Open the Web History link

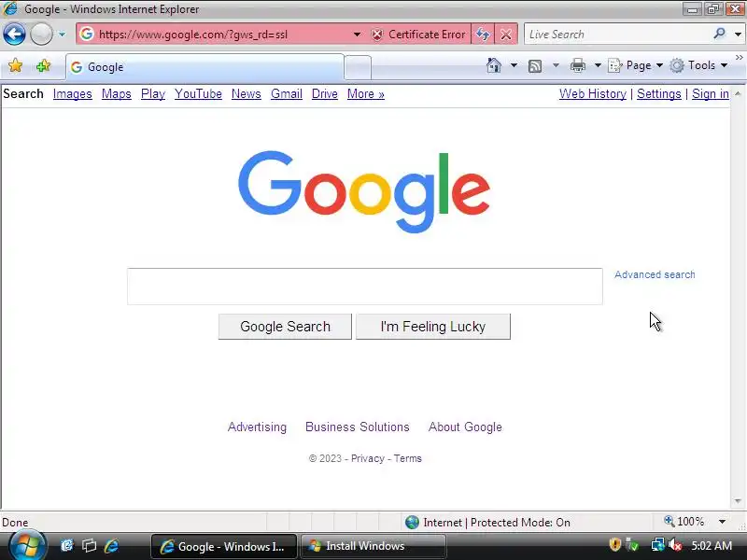click(593, 94)
